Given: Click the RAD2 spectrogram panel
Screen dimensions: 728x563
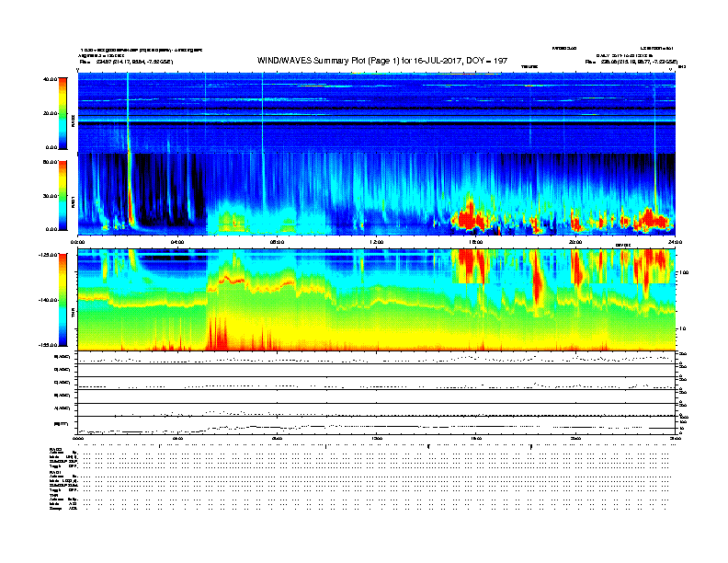Looking at the screenshot, I should click(376, 112).
